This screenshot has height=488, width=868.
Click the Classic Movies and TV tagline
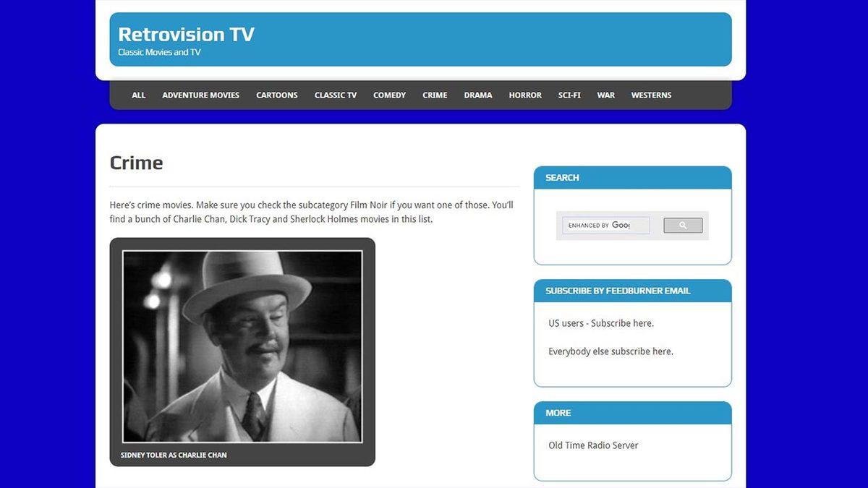pos(159,52)
